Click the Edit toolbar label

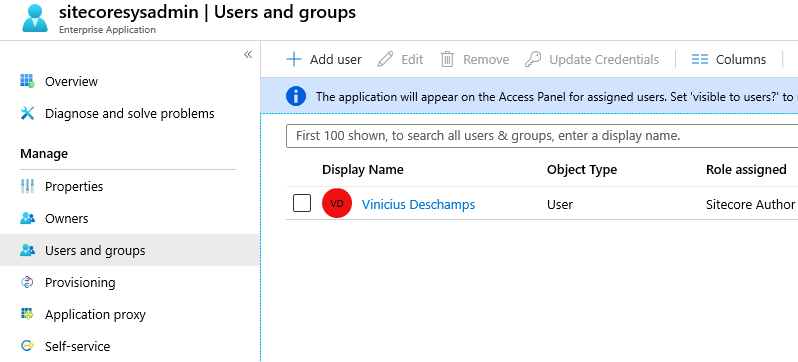(x=412, y=60)
